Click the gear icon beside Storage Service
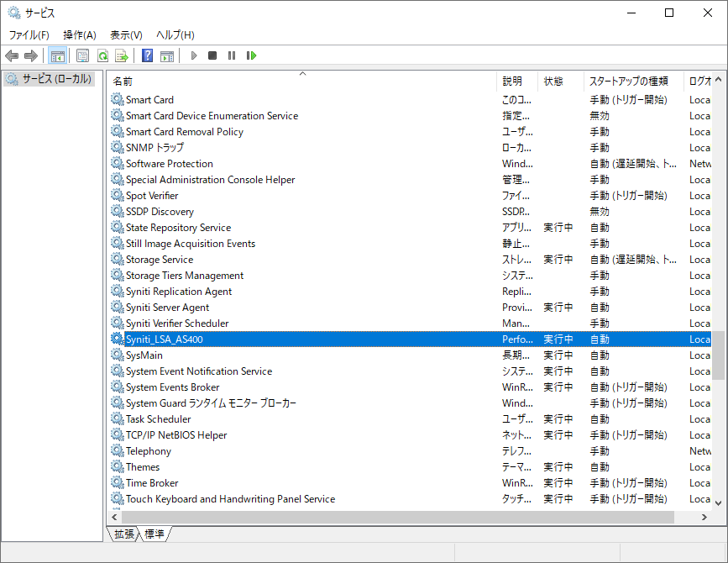The height and width of the screenshot is (563, 728). [118, 259]
